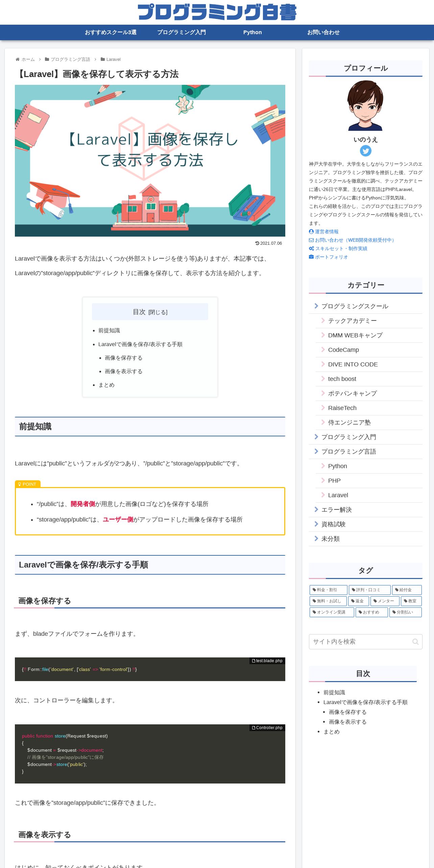Click the home icon in breadcrumb
The height and width of the screenshot is (868, 434).
(18, 59)
